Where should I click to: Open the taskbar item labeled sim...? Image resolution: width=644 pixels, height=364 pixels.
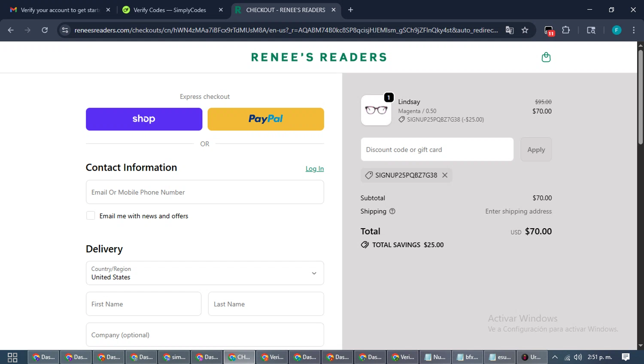tap(174, 357)
